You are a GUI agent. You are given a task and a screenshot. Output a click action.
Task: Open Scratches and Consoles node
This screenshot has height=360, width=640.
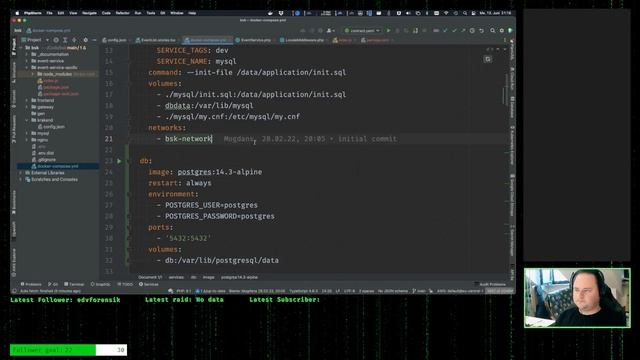click(x=51, y=179)
